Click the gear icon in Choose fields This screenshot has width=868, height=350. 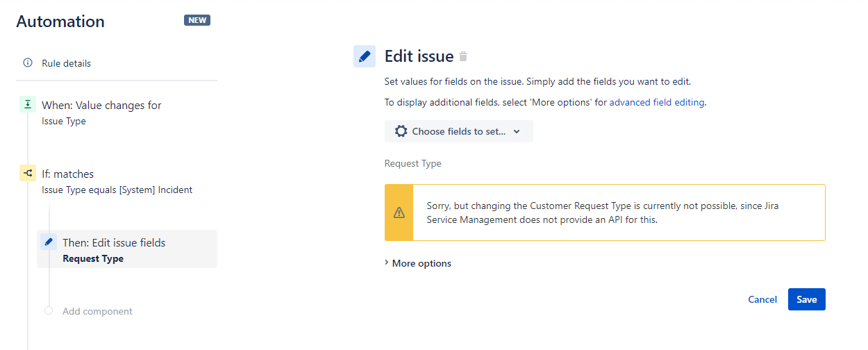pos(401,131)
